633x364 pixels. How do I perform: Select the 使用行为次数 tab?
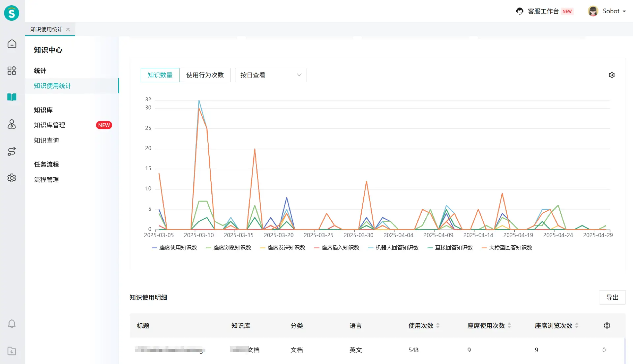point(205,75)
